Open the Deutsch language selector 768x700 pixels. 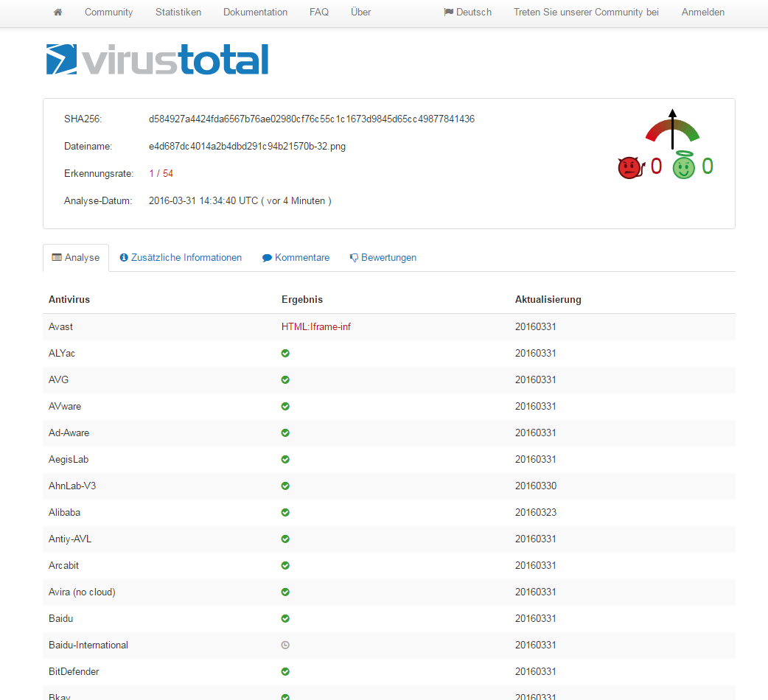point(467,13)
